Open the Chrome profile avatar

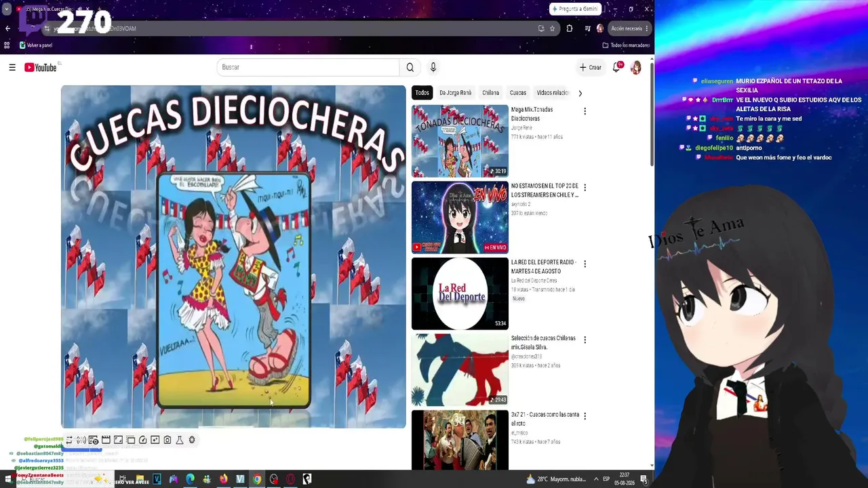click(599, 28)
